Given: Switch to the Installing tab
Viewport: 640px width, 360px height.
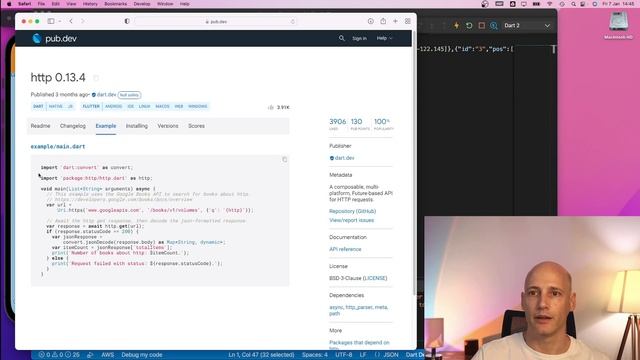Looking at the screenshot, I should click(137, 126).
